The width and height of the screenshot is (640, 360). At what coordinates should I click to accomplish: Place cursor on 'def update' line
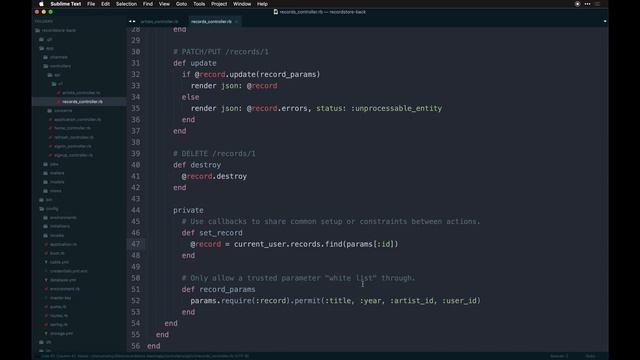[x=195, y=63]
